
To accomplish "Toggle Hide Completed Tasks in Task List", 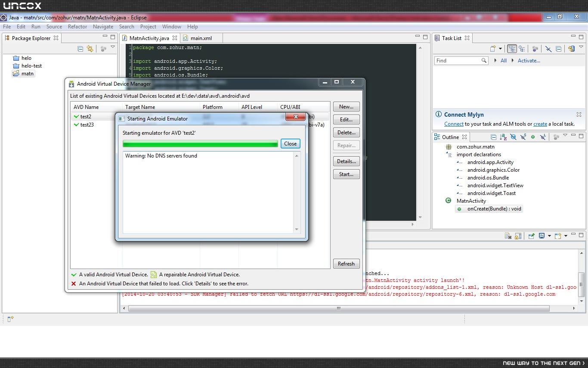I will click(x=548, y=49).
